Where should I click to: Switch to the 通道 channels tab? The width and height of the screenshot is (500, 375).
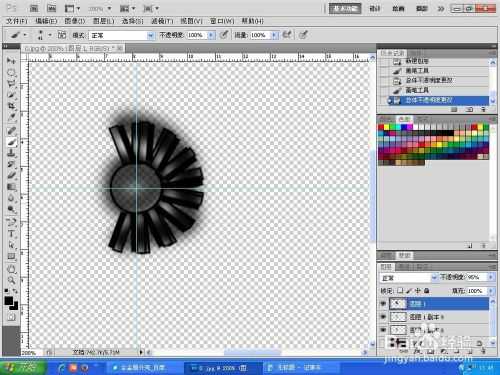[404, 267]
